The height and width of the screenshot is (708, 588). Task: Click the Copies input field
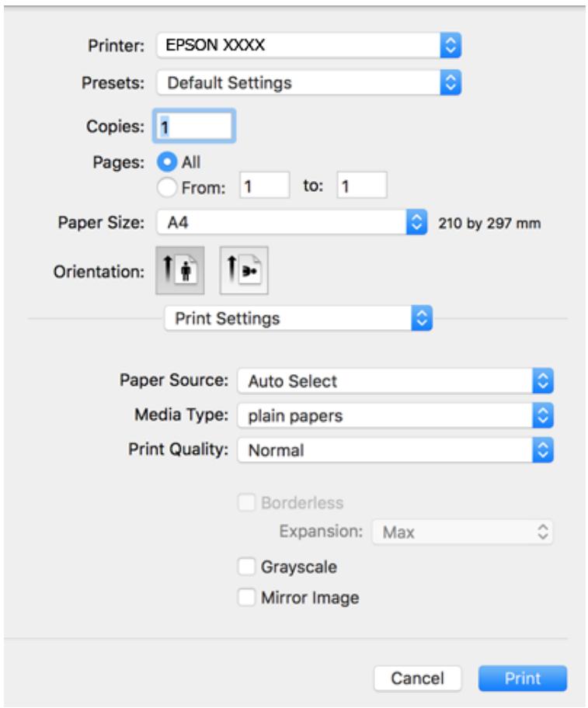(194, 126)
